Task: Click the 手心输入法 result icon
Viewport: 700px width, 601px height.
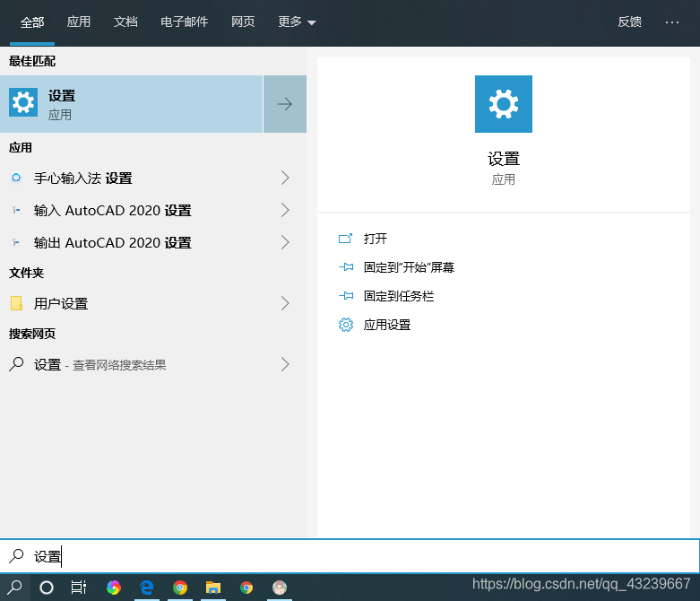Action: pyautogui.click(x=16, y=178)
